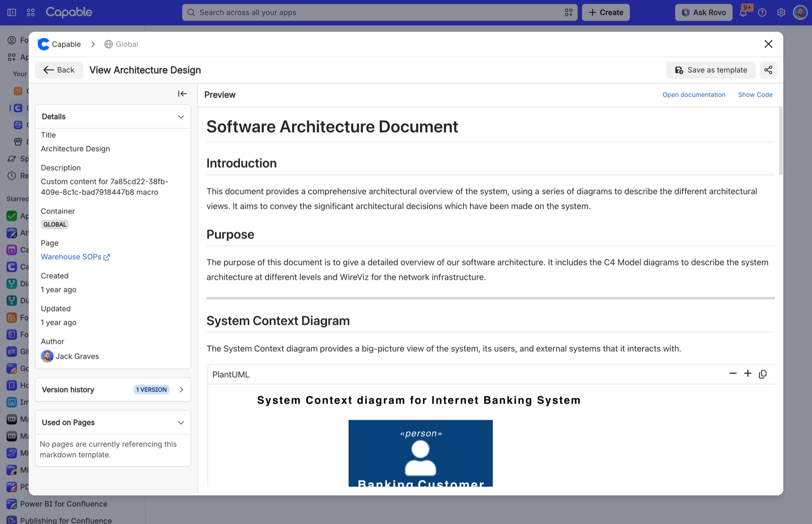Click the preview vertical scrollbar
Image resolution: width=812 pixels, height=524 pixels.
tap(780, 141)
